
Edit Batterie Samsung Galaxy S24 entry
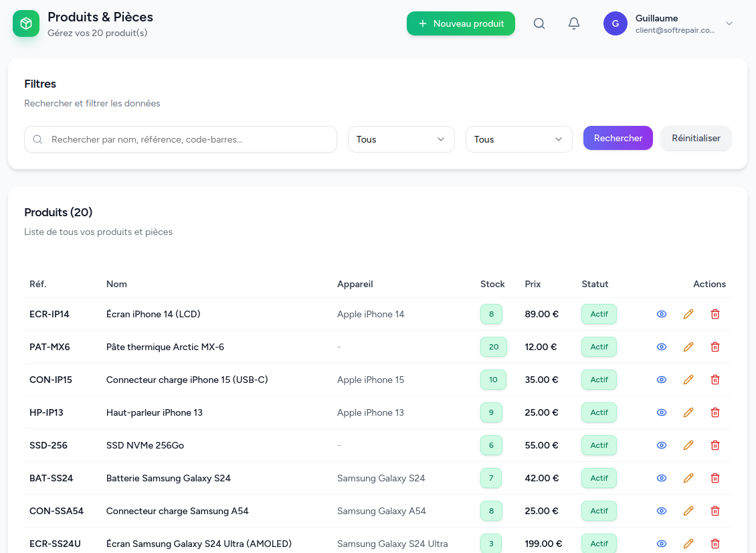coord(688,478)
